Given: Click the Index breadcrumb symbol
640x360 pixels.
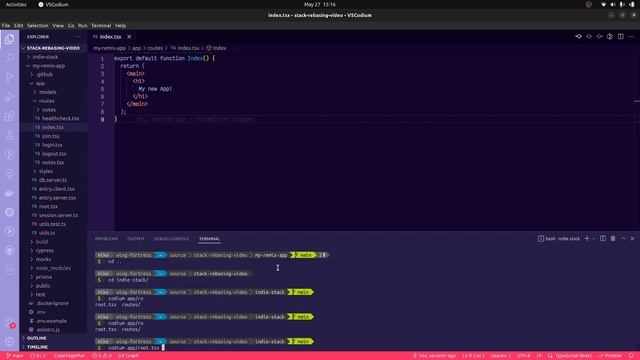Looking at the screenshot, I should [x=216, y=48].
